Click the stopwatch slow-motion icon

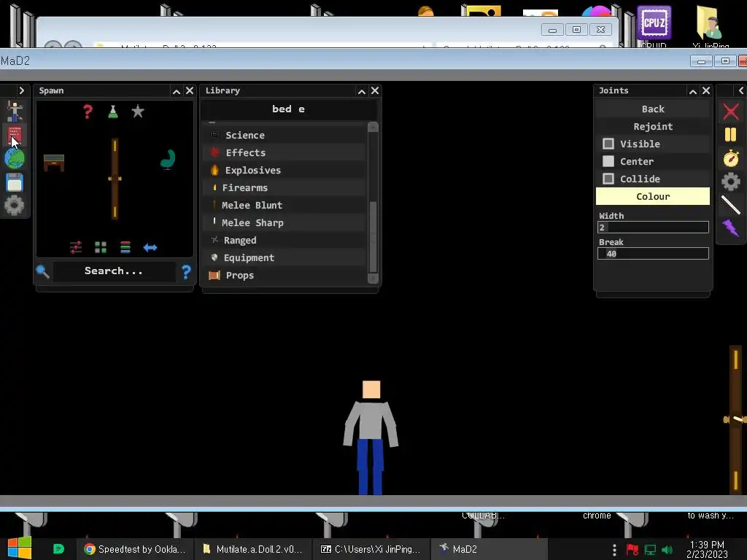731,158
